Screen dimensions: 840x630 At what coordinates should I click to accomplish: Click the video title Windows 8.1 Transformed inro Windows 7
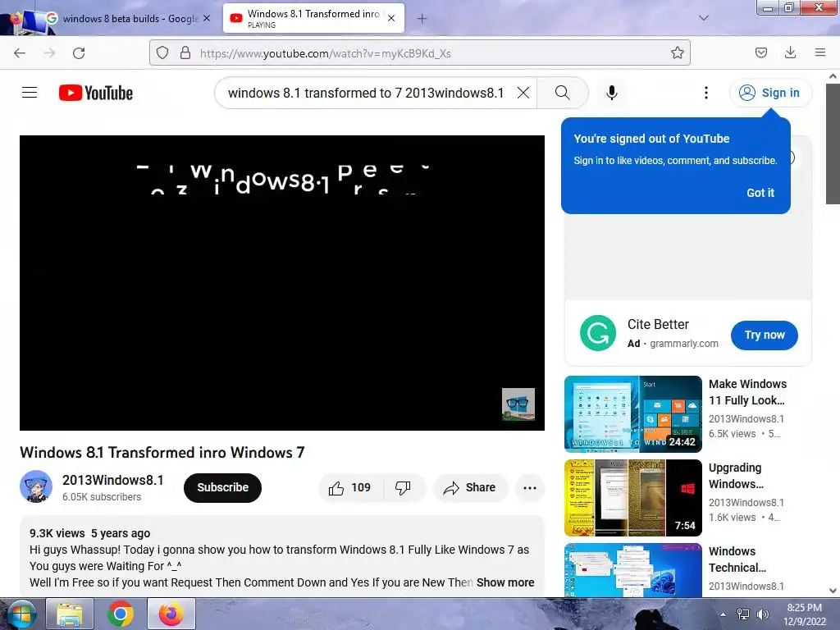[162, 453]
